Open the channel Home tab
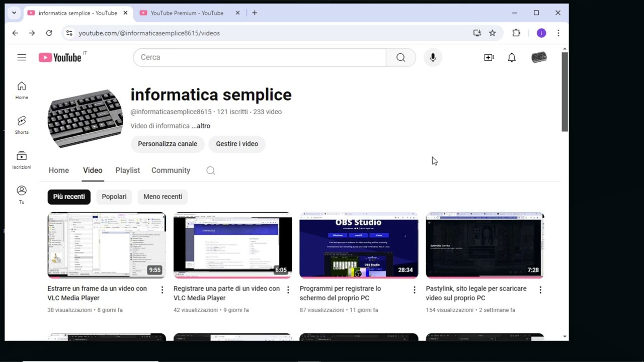Viewport: 644px width, 362px height. pos(59,170)
